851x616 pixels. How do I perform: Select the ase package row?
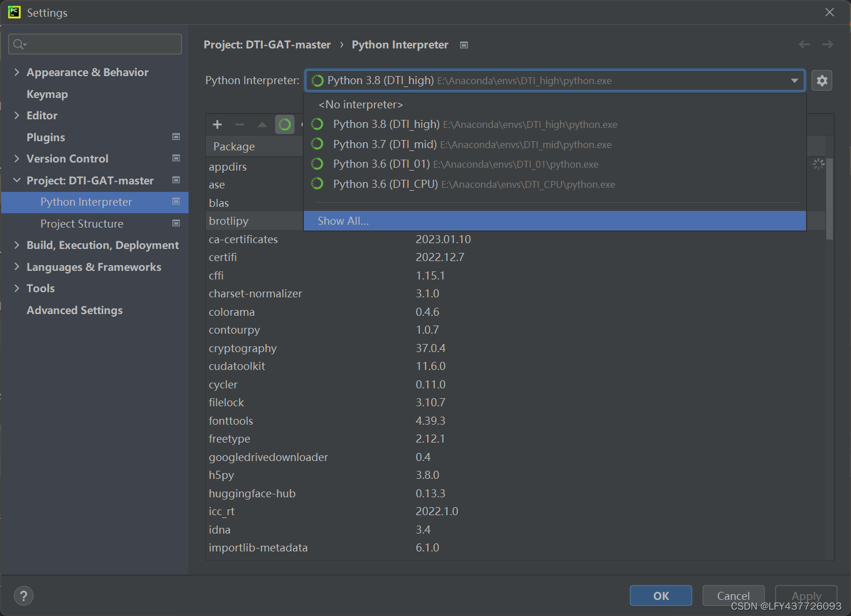pyautogui.click(x=254, y=184)
